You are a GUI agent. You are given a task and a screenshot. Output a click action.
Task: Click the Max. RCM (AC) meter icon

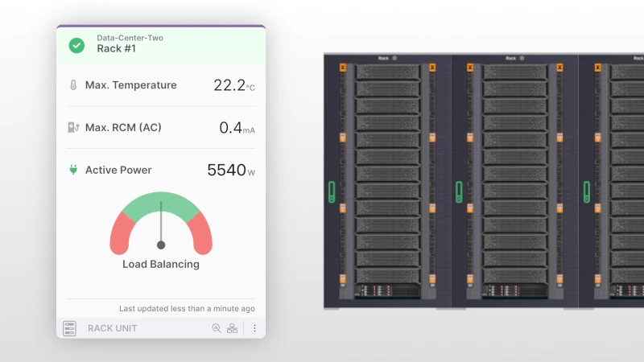coord(73,127)
